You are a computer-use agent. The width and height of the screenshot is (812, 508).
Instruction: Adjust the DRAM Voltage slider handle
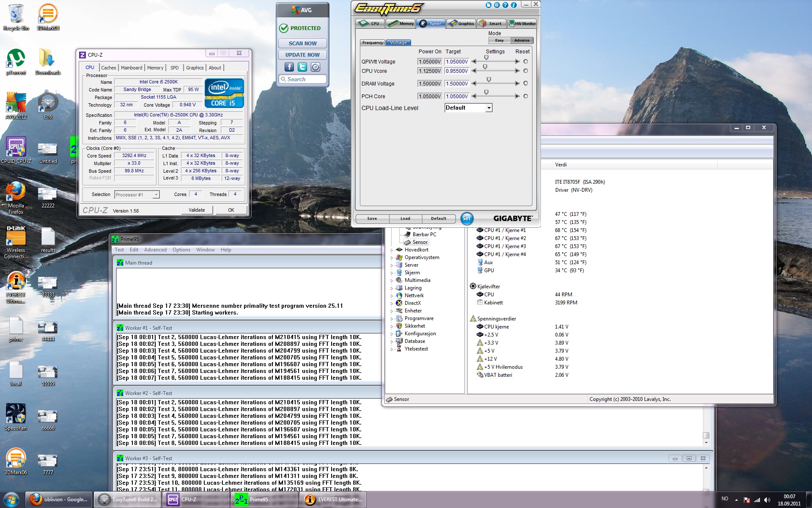[x=489, y=80]
